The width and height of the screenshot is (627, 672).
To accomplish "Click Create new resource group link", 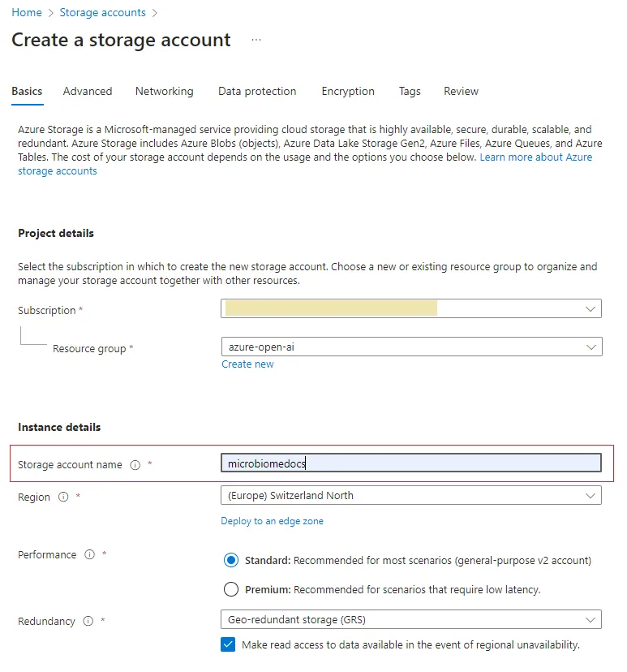I will [247, 364].
